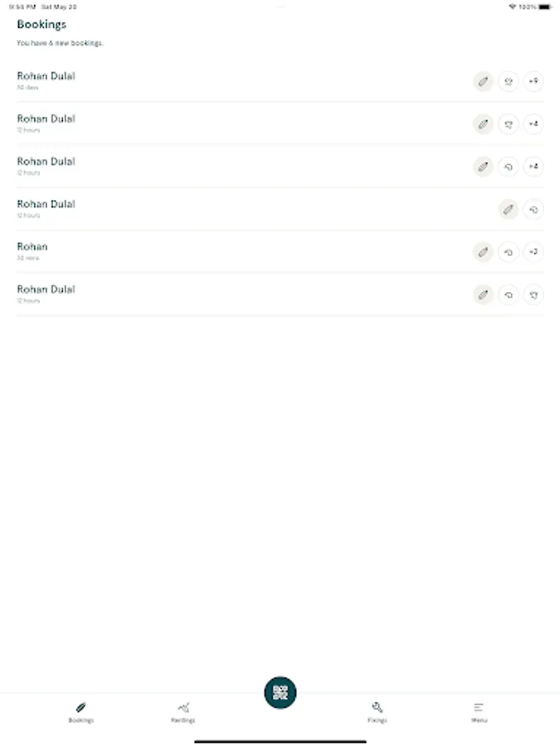Tap the battery indicator in status bar
Viewport: 560px width, 747px height.
click(x=544, y=7)
